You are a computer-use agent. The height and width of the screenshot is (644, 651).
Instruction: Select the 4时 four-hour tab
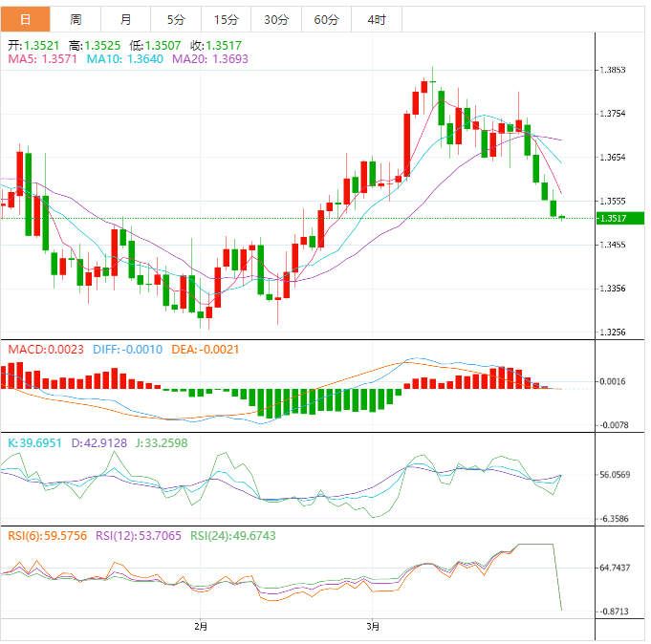tap(376, 19)
